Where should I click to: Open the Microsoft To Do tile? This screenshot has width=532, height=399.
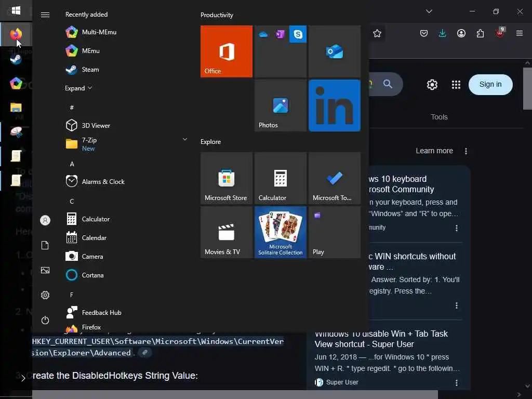tap(335, 178)
